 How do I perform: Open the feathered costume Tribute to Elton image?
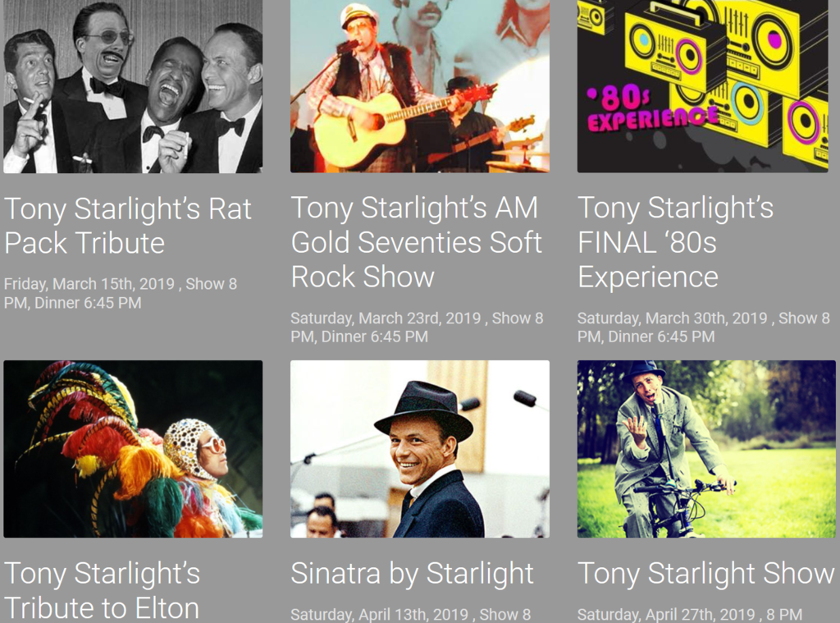tap(133, 449)
